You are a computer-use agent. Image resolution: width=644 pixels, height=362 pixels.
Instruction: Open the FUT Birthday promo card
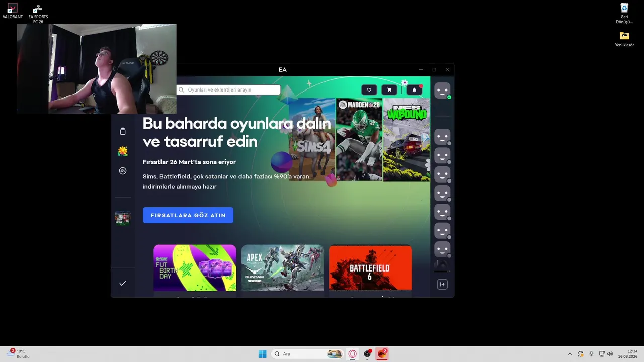195,268
